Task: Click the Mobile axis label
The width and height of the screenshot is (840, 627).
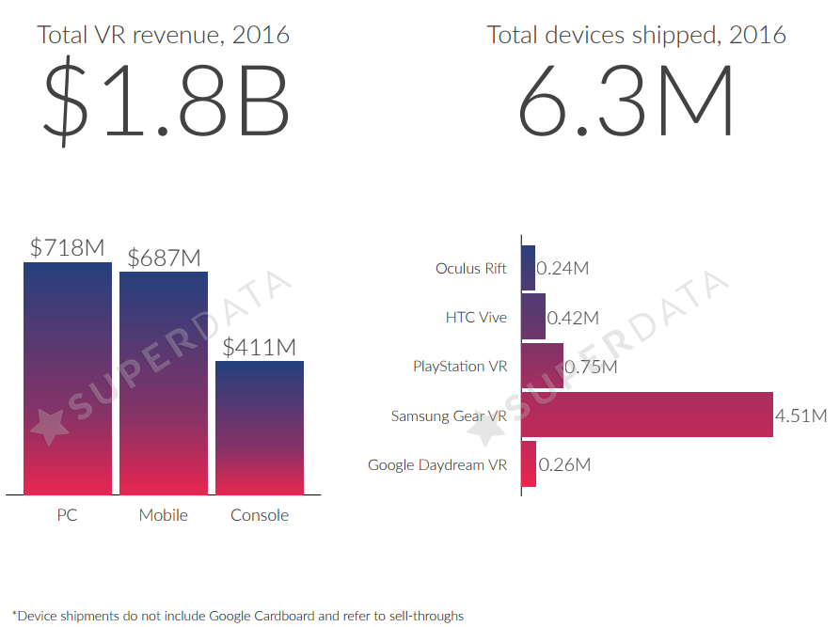Action: [164, 515]
